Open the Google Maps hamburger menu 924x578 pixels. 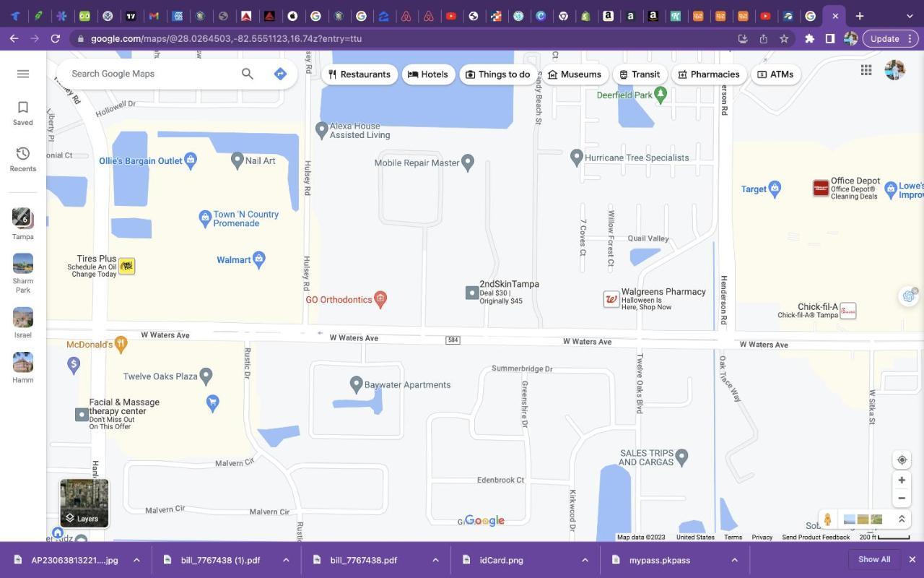click(23, 74)
